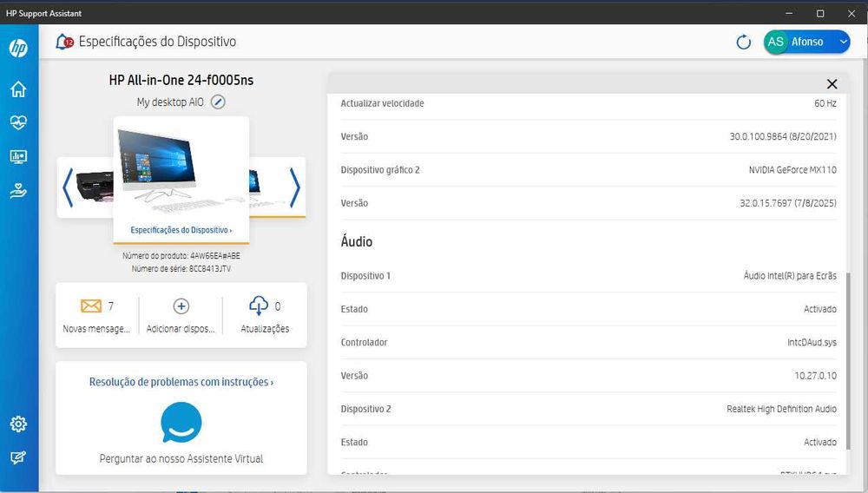Image resolution: width=868 pixels, height=493 pixels.
Task: Open the support hand-heart sidebar icon
Action: tap(18, 191)
